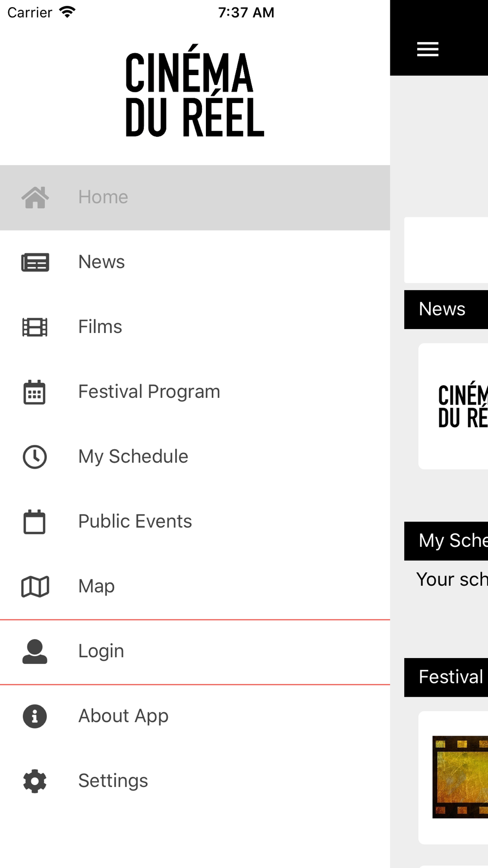Tap the Festival section header
Screen dimensions: 488x868
[446, 677]
